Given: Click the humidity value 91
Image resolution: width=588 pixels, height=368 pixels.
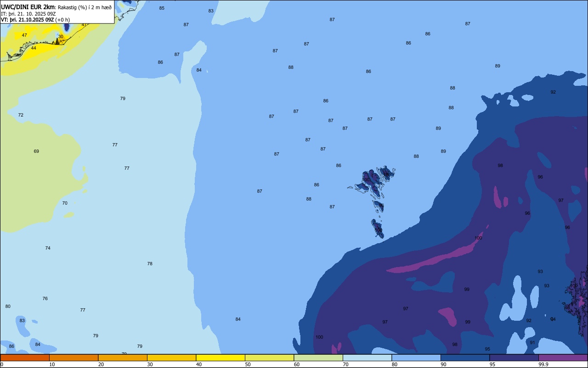Looking at the screenshot, I should (x=532, y=343).
